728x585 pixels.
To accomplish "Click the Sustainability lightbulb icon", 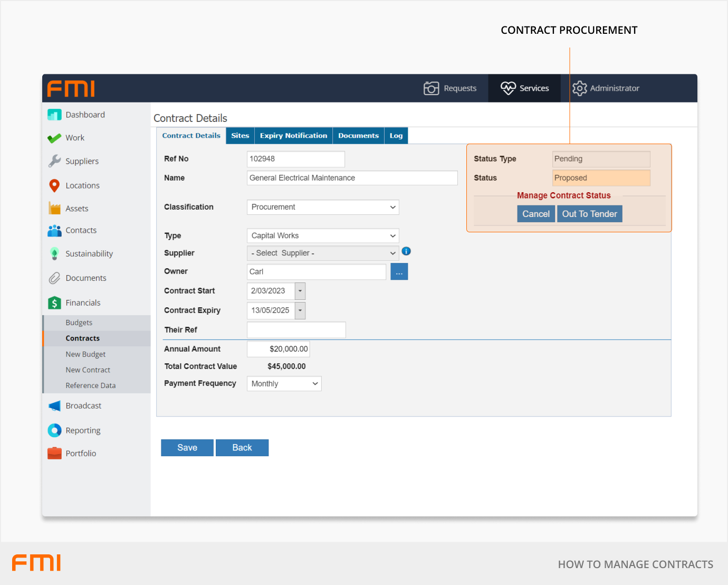I will (54, 253).
